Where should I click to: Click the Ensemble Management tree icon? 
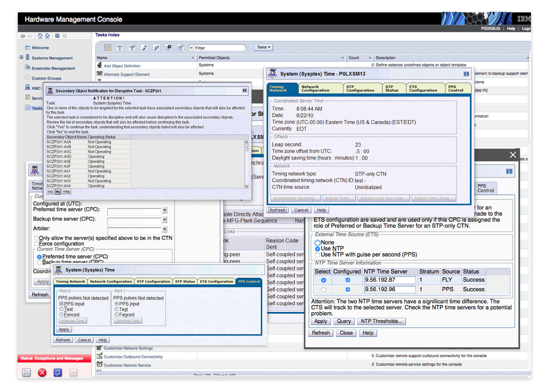click(27, 68)
